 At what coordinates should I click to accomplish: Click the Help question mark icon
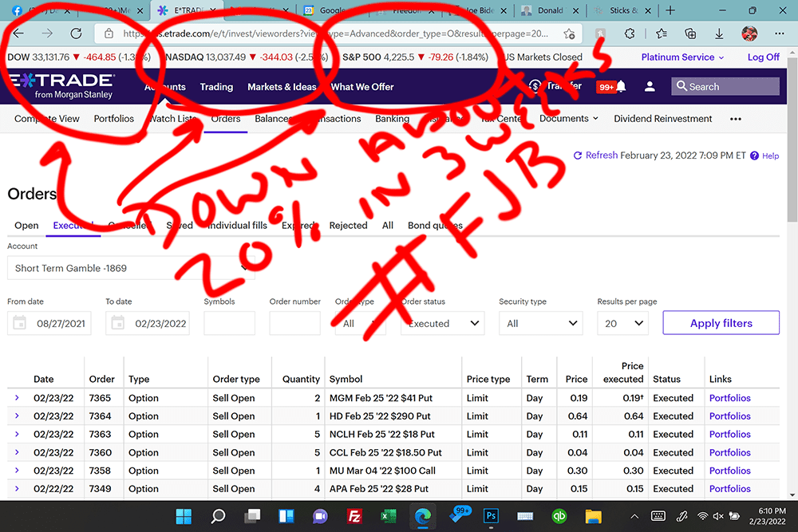pos(754,156)
